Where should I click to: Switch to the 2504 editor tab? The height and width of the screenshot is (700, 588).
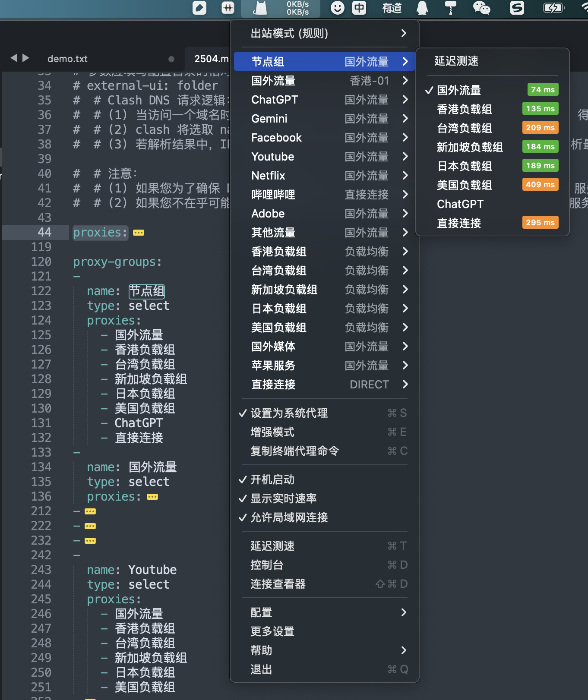(x=208, y=59)
